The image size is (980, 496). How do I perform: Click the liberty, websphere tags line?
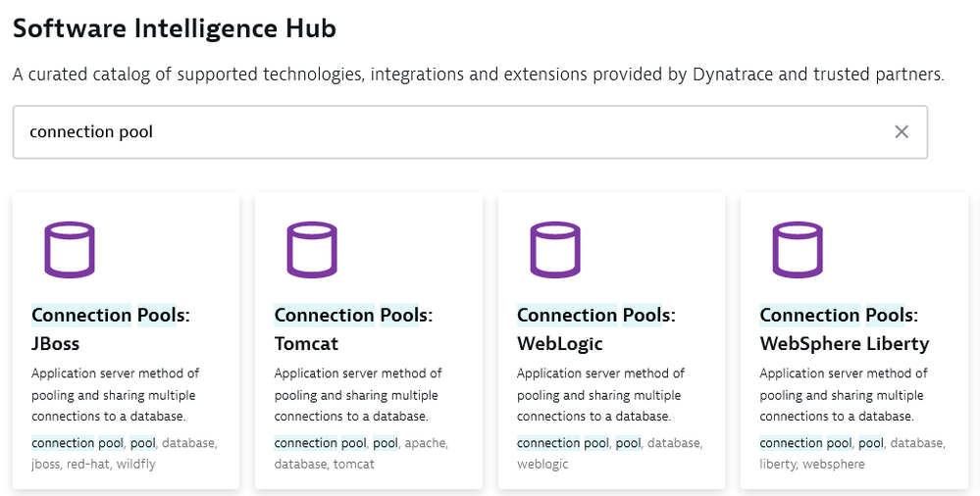(812, 464)
